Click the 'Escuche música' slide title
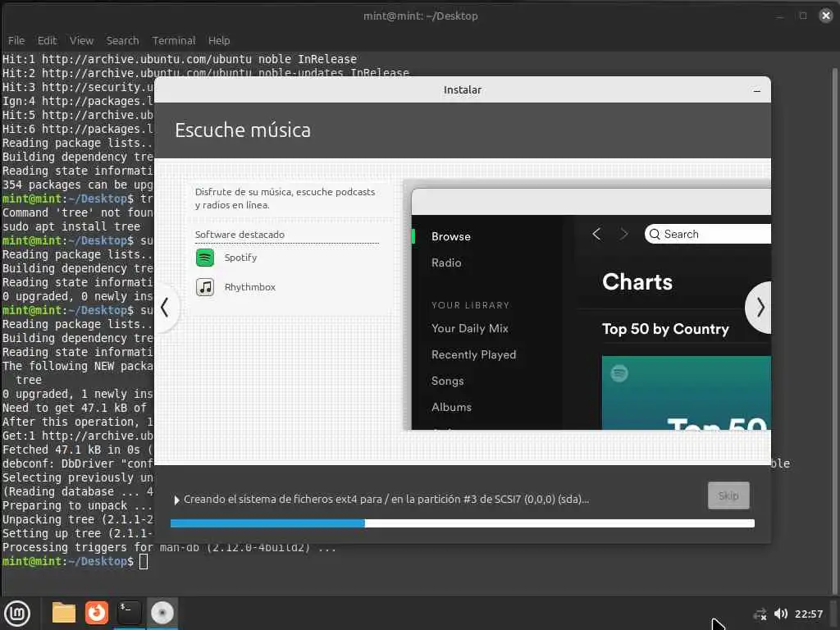This screenshot has height=630, width=840. [x=243, y=130]
